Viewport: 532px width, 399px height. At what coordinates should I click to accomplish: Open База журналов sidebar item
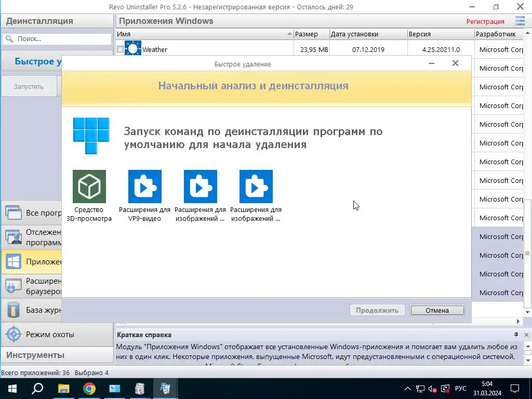click(32, 310)
